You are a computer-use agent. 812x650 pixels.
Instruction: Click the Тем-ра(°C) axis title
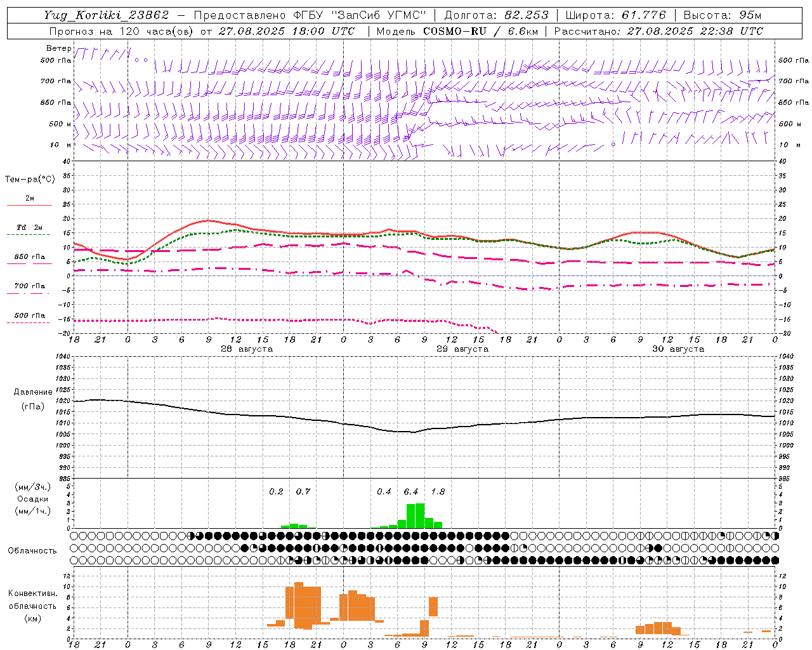(30, 180)
